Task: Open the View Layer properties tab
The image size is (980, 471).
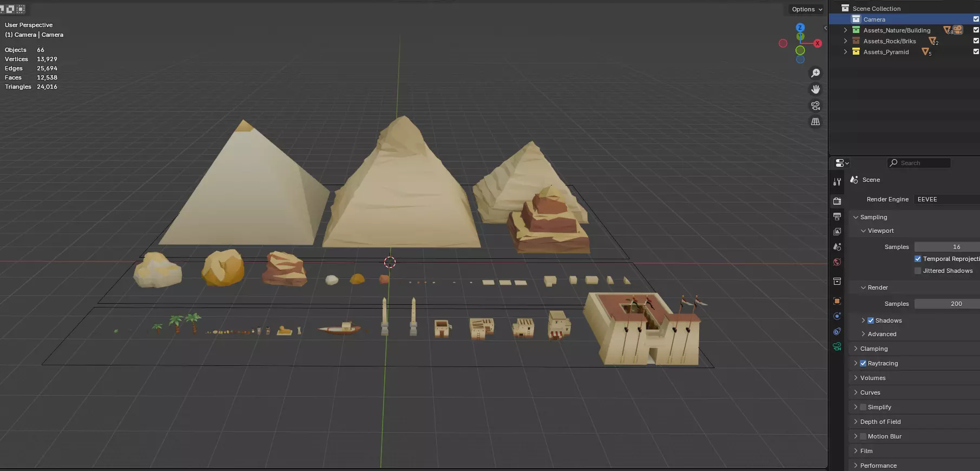Action: click(837, 231)
